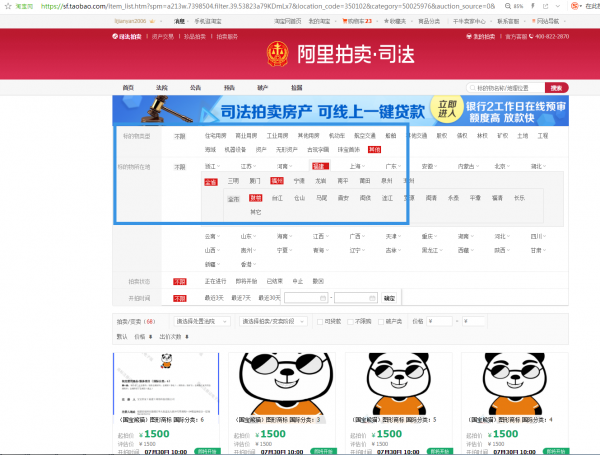
Task: Open the end date calendar picker icon
Action: click(374, 298)
